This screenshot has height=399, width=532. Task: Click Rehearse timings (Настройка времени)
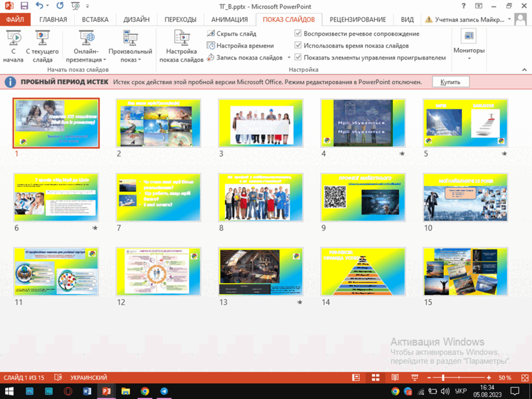tap(240, 45)
